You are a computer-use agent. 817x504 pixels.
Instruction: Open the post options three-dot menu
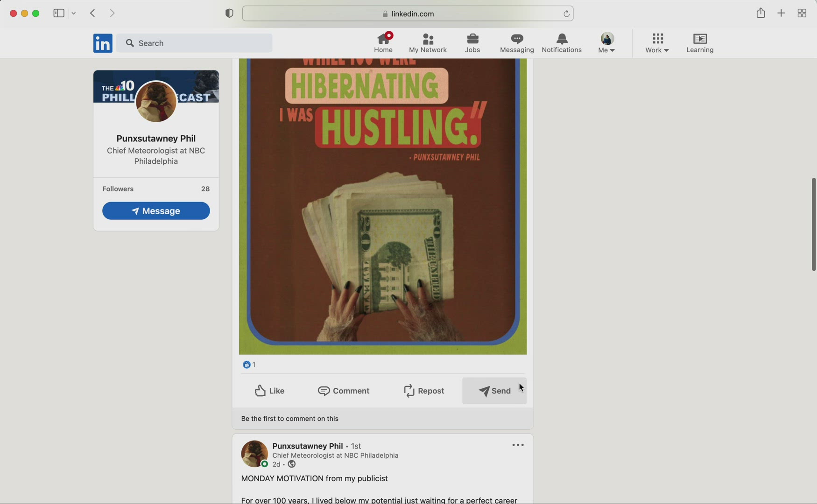[518, 446]
